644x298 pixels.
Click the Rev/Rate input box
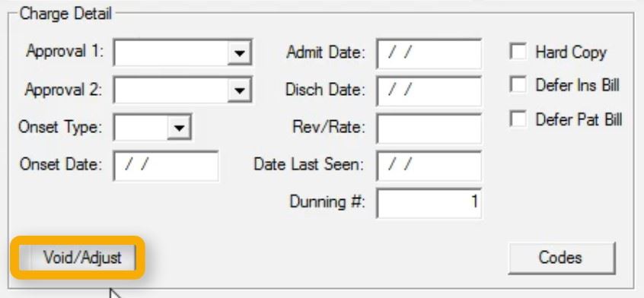tap(429, 128)
